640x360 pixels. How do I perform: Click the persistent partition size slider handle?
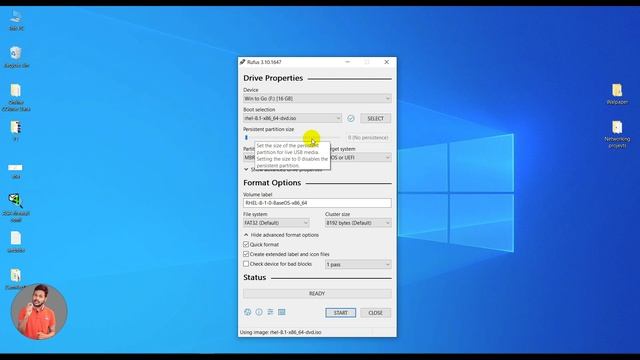tap(246, 138)
